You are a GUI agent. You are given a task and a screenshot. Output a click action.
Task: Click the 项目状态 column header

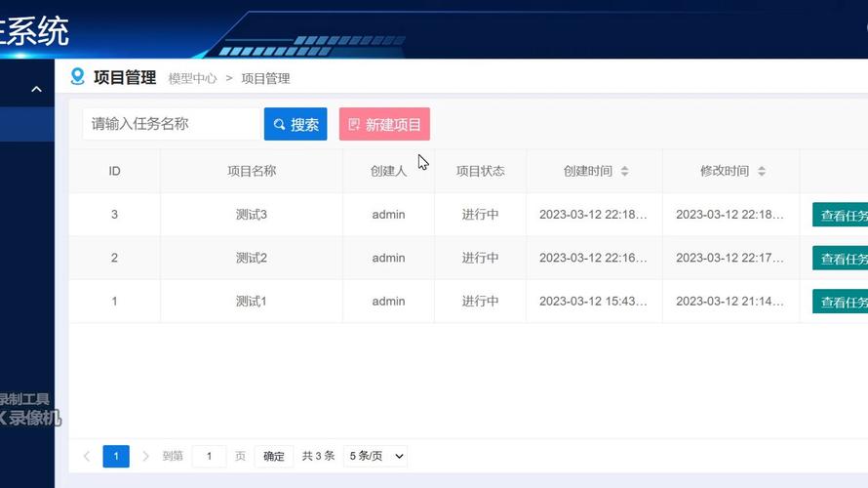[x=481, y=171]
